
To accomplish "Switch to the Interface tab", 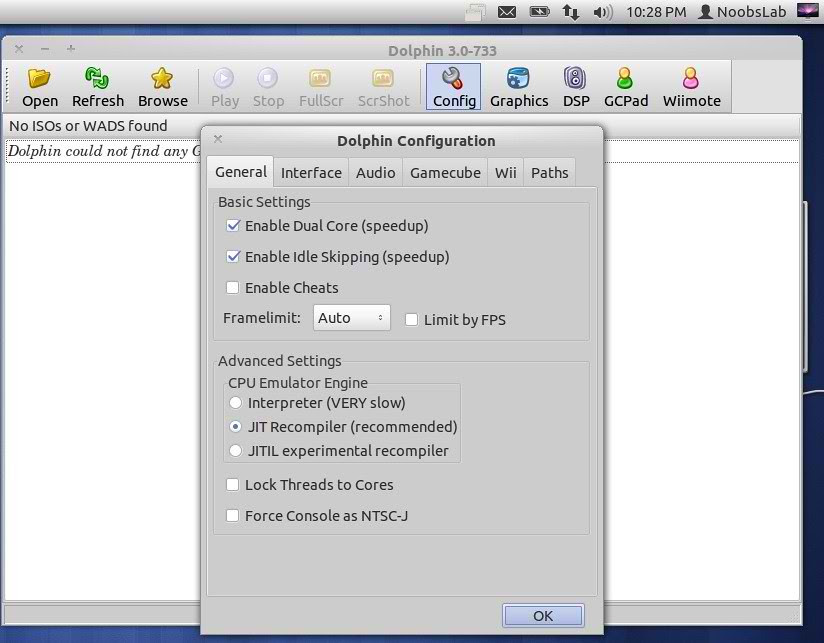I will tap(311, 172).
